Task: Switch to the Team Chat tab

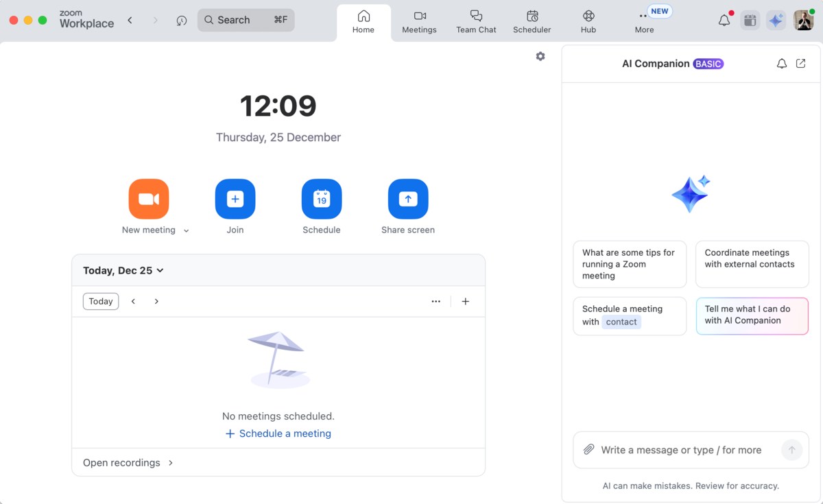Action: tap(476, 21)
